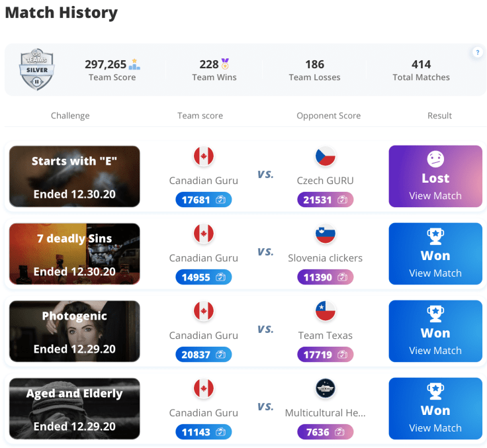Click the 17681 team score badge
Viewport: 487px width, 448px height.
(204, 200)
